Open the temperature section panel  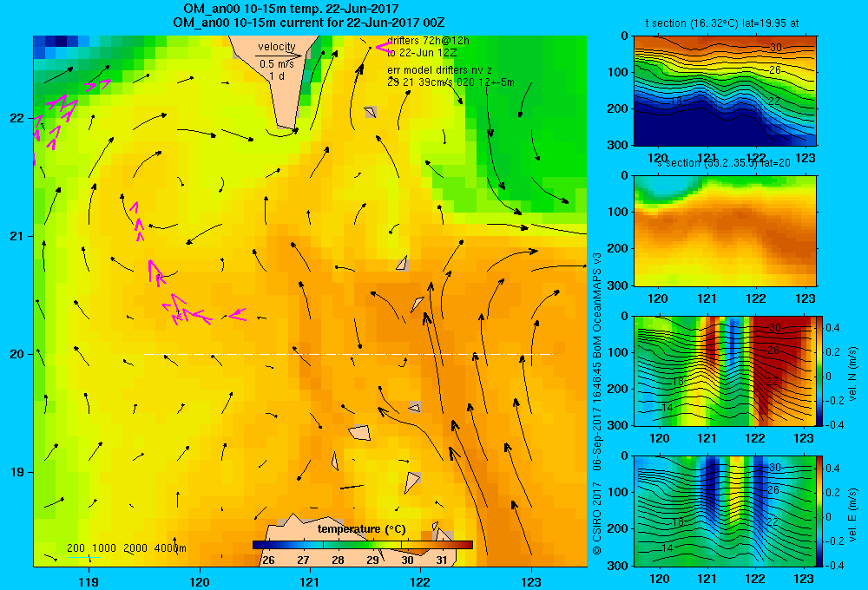[x=725, y=90]
